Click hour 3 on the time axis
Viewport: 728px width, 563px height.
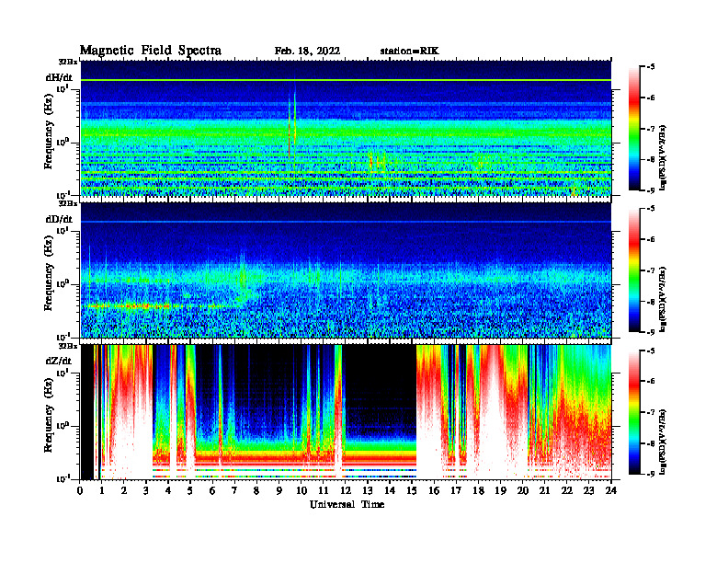[146, 490]
